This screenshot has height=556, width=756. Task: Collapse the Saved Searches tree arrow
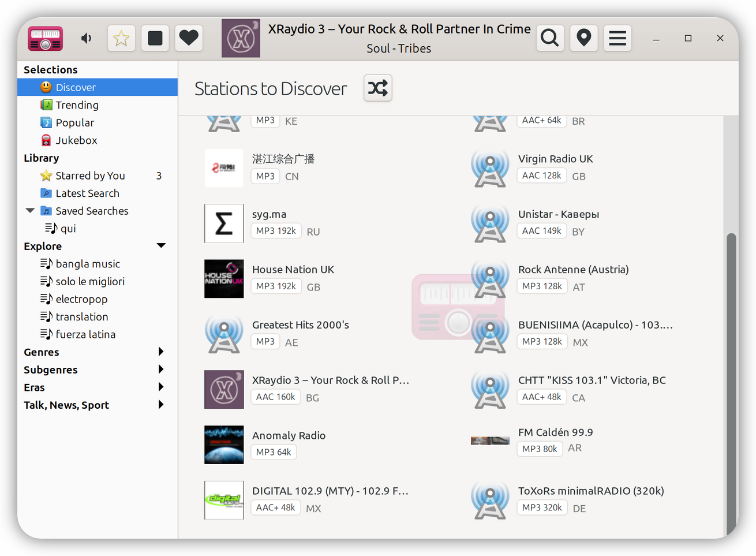click(30, 211)
